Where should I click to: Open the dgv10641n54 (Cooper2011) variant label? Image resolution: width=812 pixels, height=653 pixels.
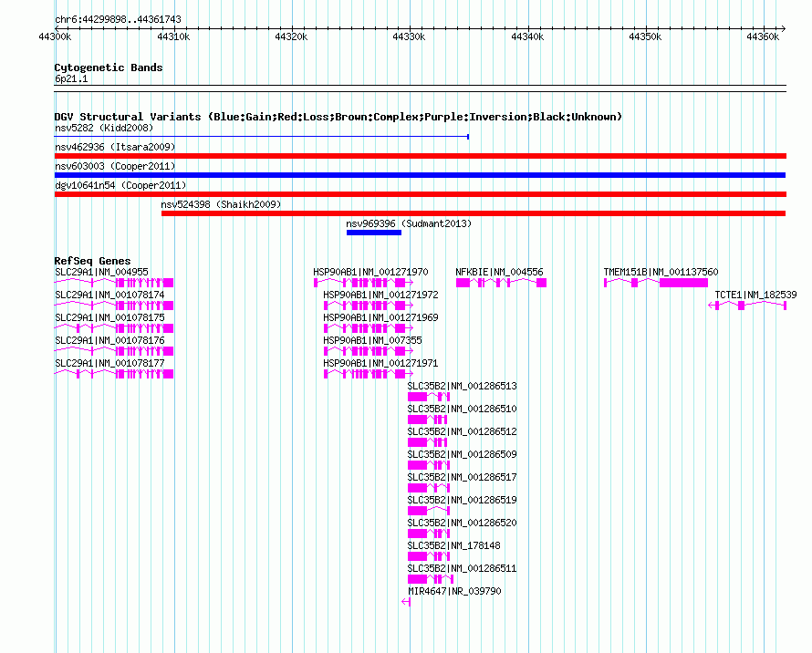[x=120, y=185]
